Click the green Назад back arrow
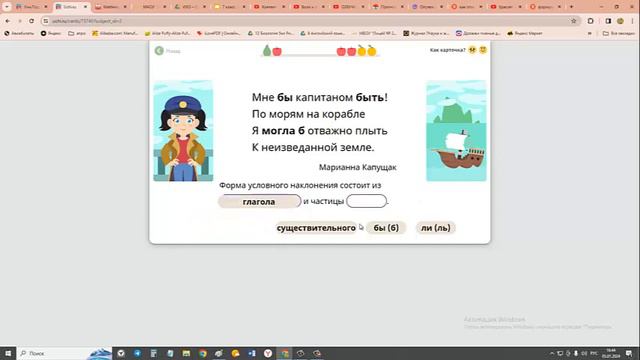 click(x=159, y=51)
